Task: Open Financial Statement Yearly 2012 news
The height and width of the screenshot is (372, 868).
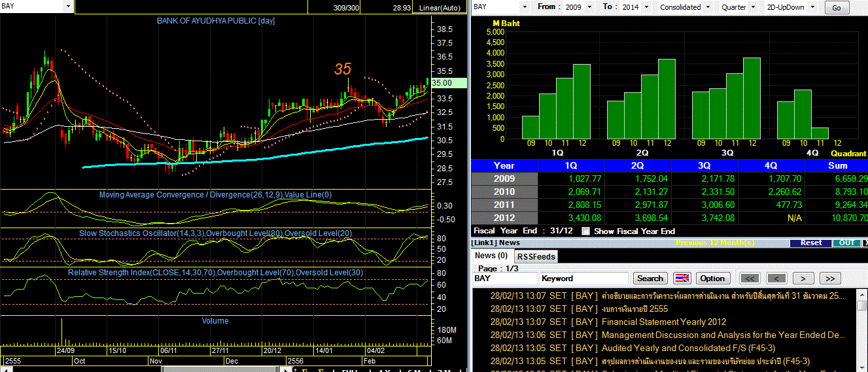Action: [x=663, y=322]
